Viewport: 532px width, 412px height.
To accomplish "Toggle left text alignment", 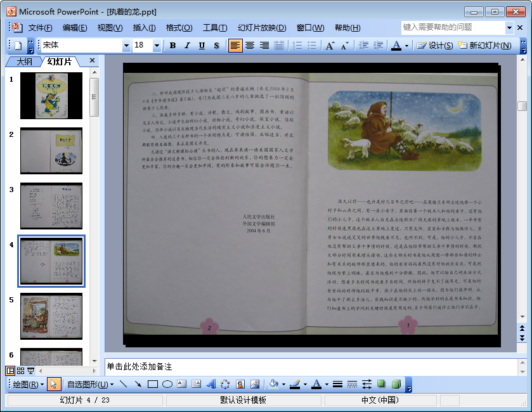I will pyautogui.click(x=235, y=46).
